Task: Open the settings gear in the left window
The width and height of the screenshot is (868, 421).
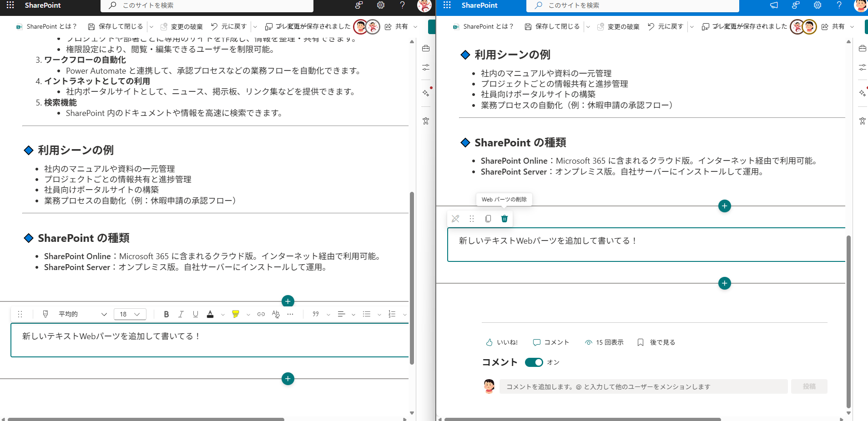Action: coord(381,5)
